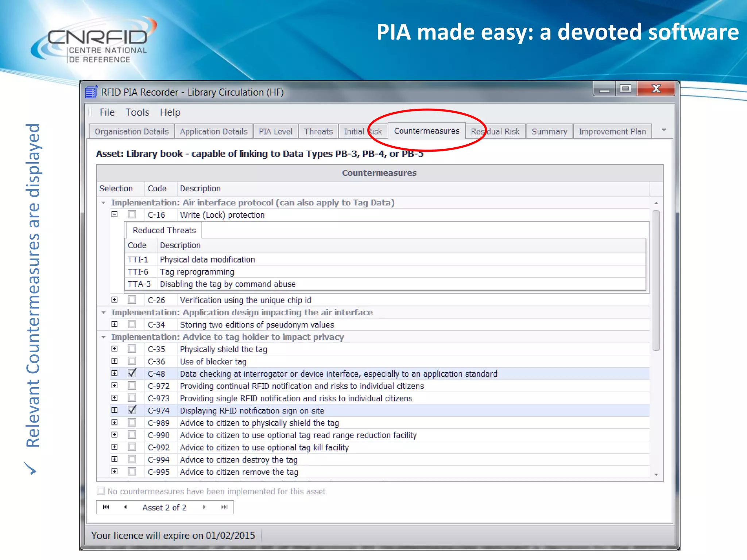This screenshot has height=560, width=747.
Task: Expand the C-48 row
Action: click(115, 373)
